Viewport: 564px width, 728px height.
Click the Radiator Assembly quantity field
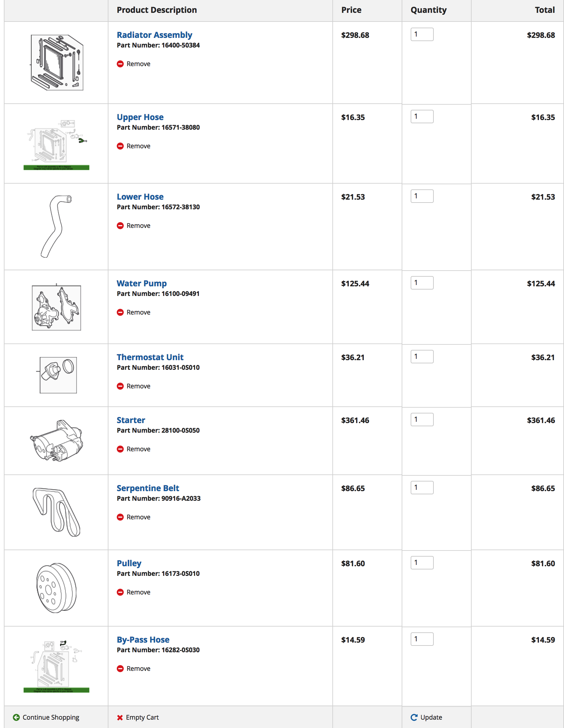coord(422,34)
